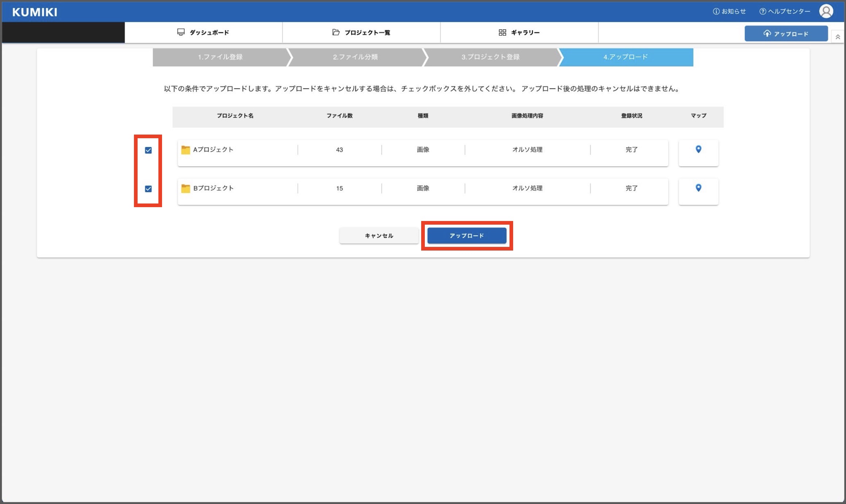Click the project list folder icon
Image resolution: width=846 pixels, height=504 pixels.
click(x=336, y=32)
